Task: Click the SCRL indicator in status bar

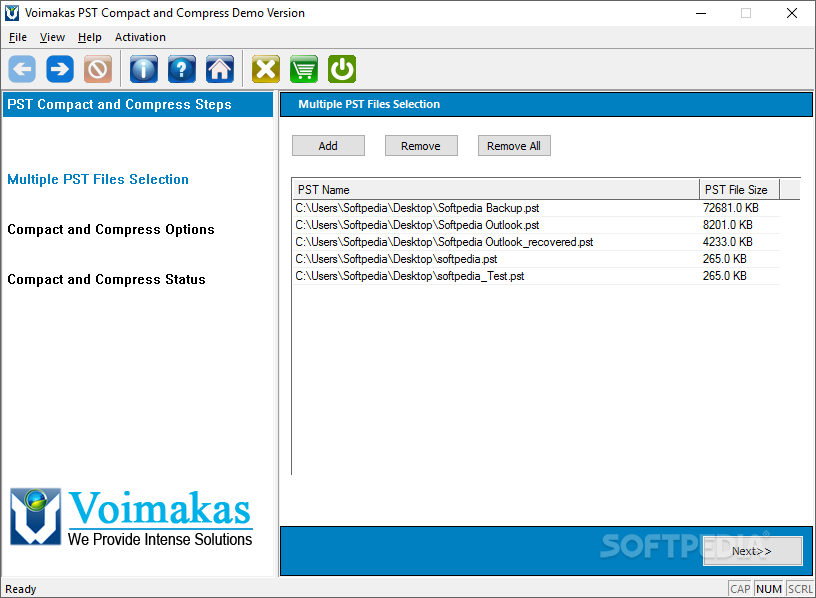Action: click(x=800, y=589)
